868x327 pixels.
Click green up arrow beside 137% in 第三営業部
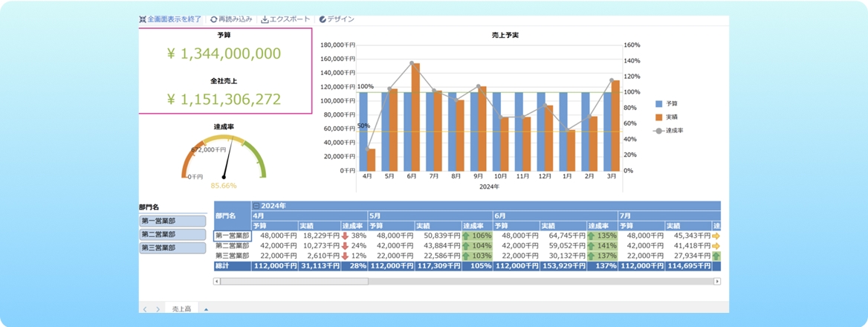click(x=591, y=256)
